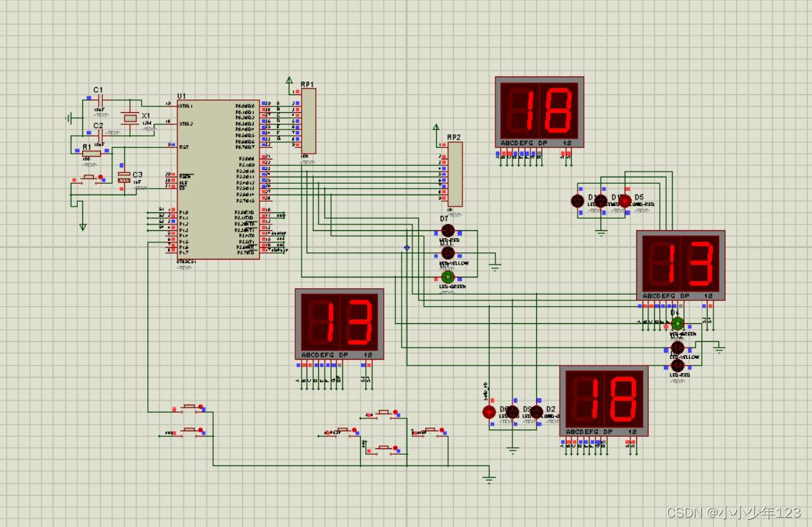Click the ground symbol right of D4's yellow LED

point(719,350)
